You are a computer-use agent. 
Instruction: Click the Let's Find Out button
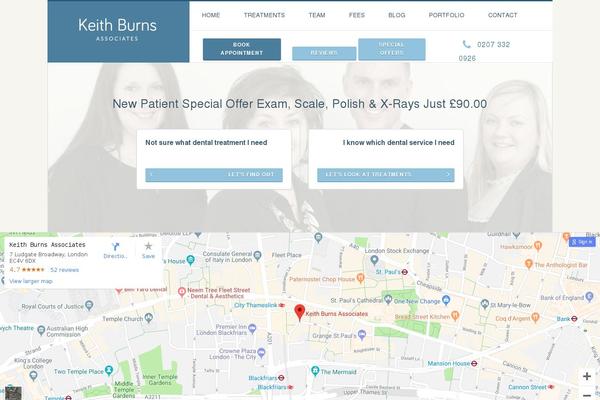(214, 175)
